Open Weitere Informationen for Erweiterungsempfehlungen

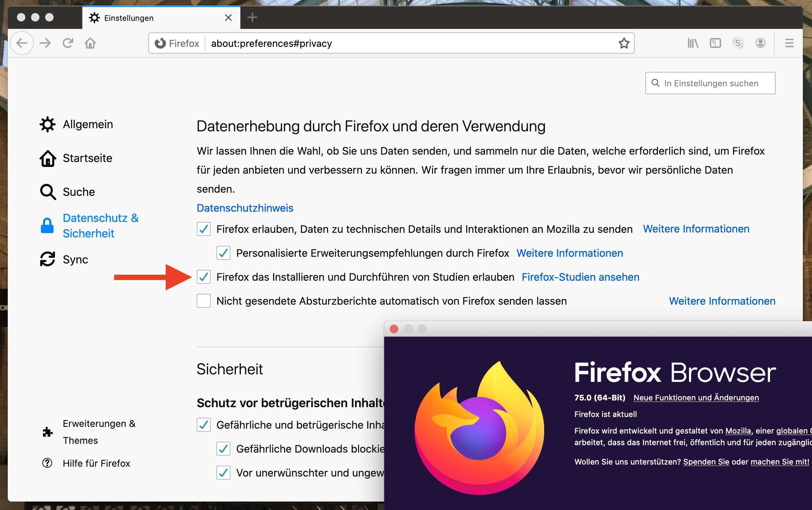[570, 253]
